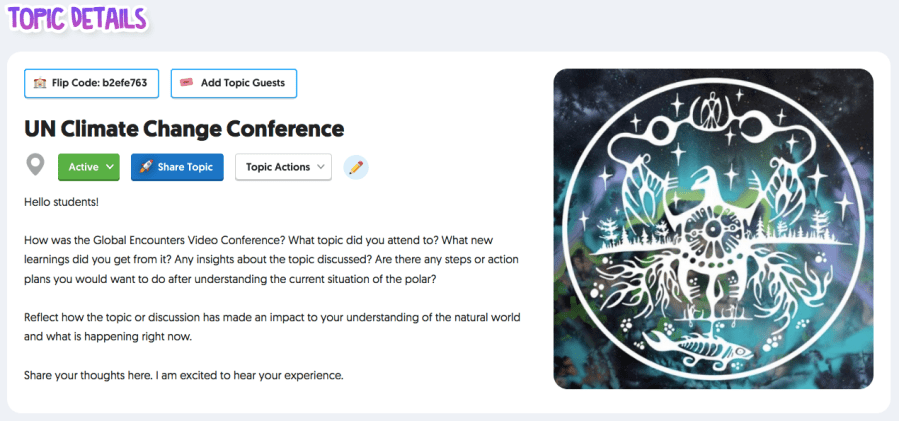899x421 pixels.
Task: Click the chevron arrow on Active
Action: [108, 167]
